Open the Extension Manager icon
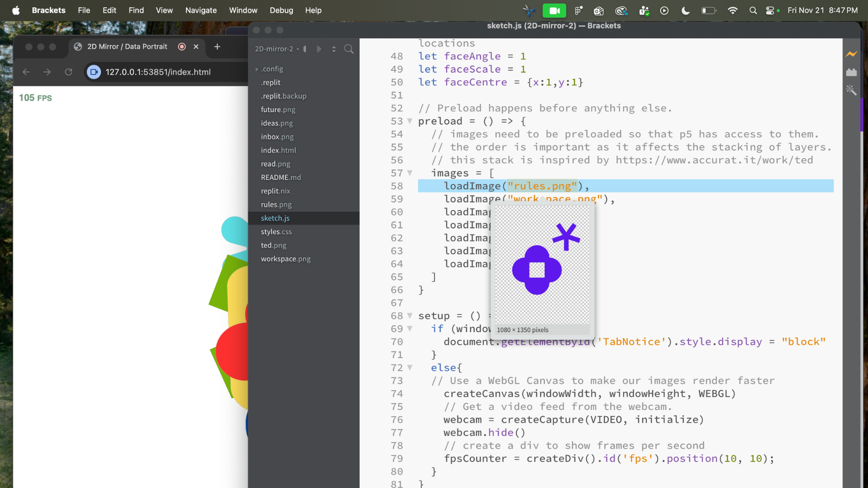 pos(851,72)
